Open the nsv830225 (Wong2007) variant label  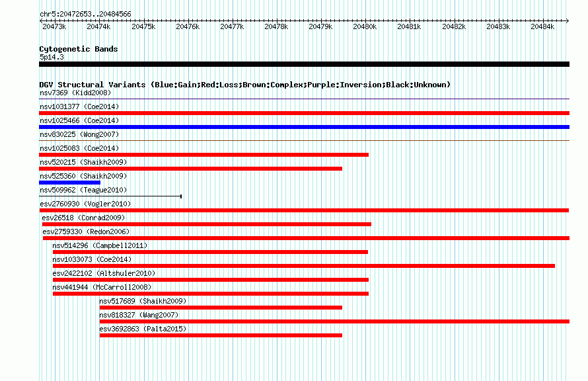point(79,134)
